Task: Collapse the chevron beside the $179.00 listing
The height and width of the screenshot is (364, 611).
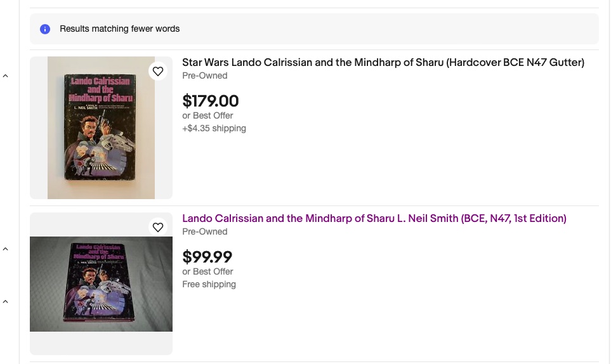Action: [x=5, y=76]
